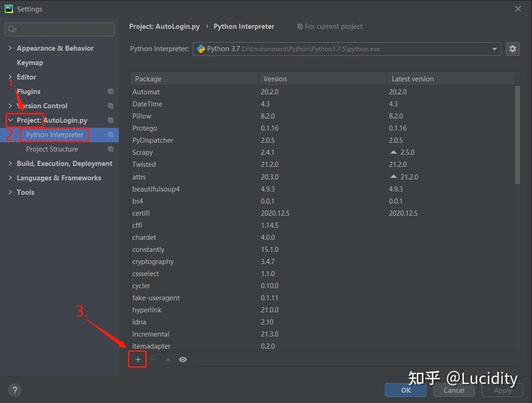The height and width of the screenshot is (403, 532).
Task: Click the upgrade package arrow icon
Action: tap(168, 359)
